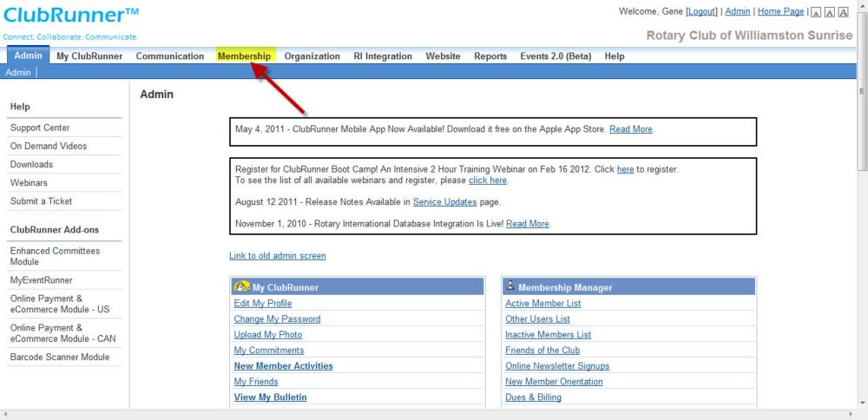Open Dues & Billing link

click(533, 397)
